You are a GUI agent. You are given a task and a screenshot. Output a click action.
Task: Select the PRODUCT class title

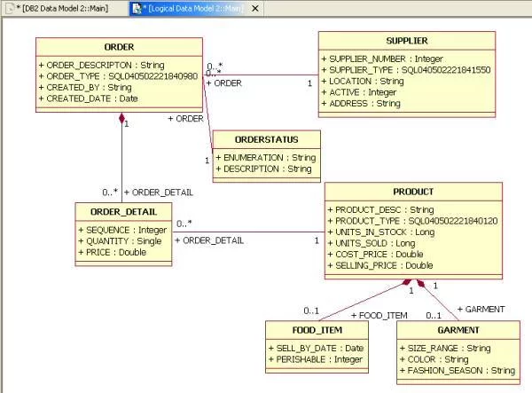pyautogui.click(x=413, y=192)
